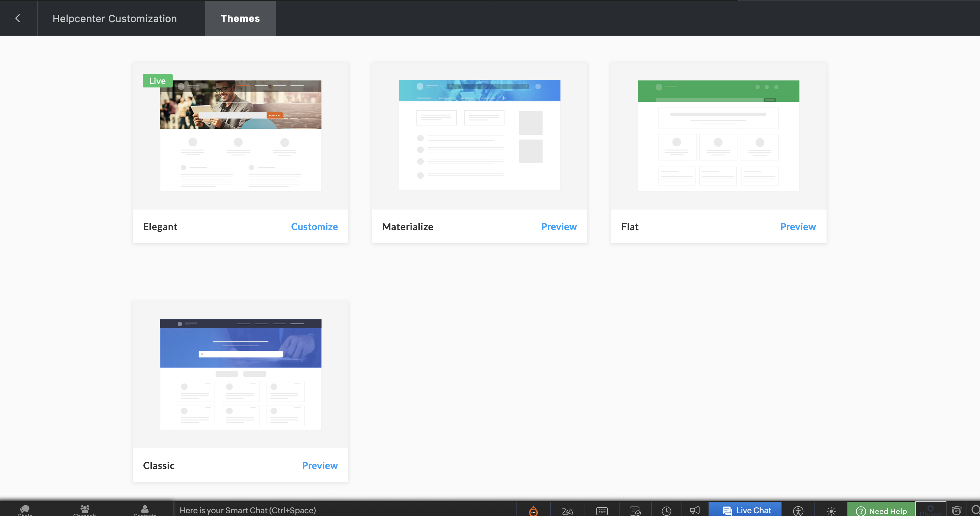Open the Chats icon in bottom bar
This screenshot has height=516, width=980.
pyautogui.click(x=25, y=510)
